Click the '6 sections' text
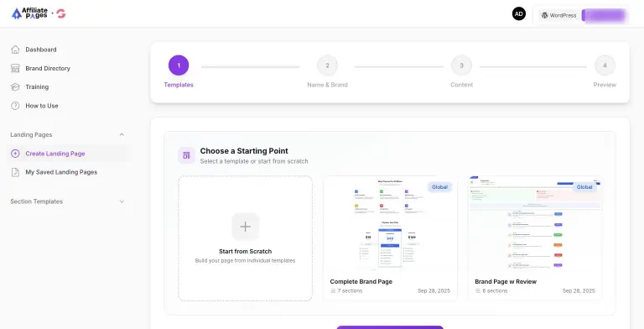 click(495, 290)
